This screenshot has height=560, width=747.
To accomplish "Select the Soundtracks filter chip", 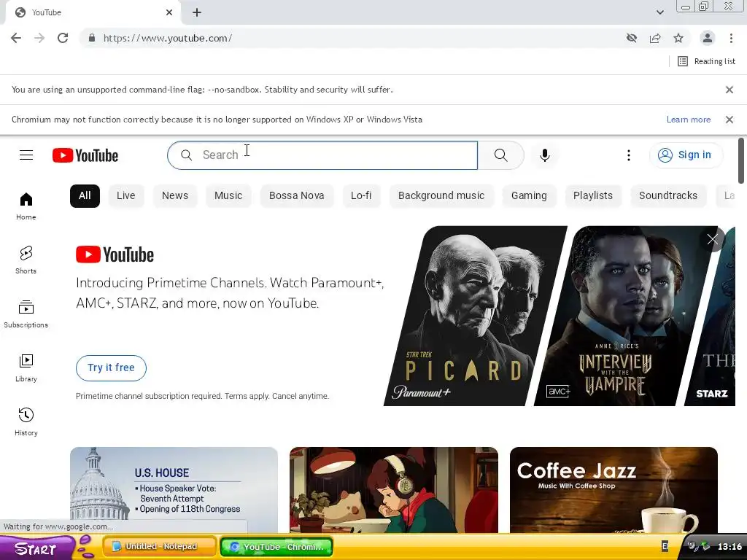I will pos(668,195).
